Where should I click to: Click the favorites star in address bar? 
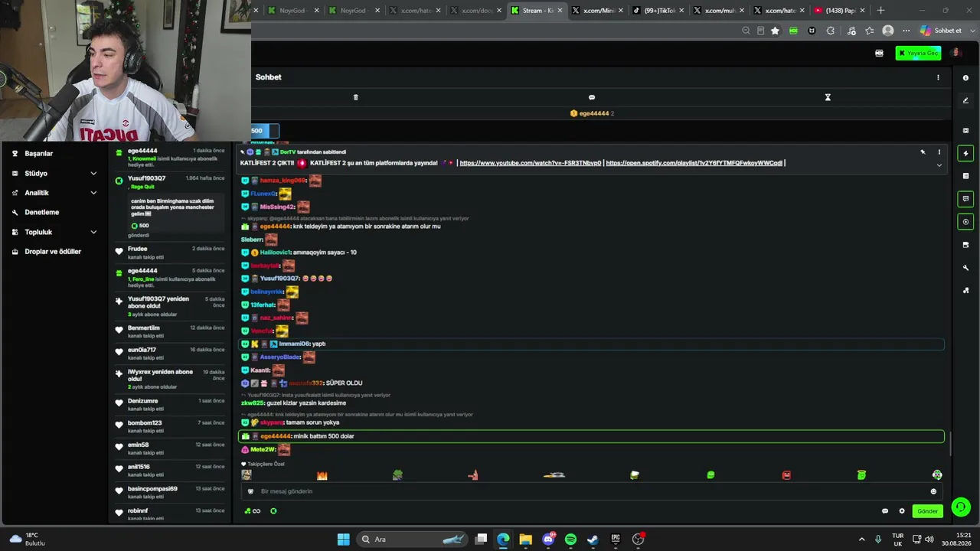[775, 31]
